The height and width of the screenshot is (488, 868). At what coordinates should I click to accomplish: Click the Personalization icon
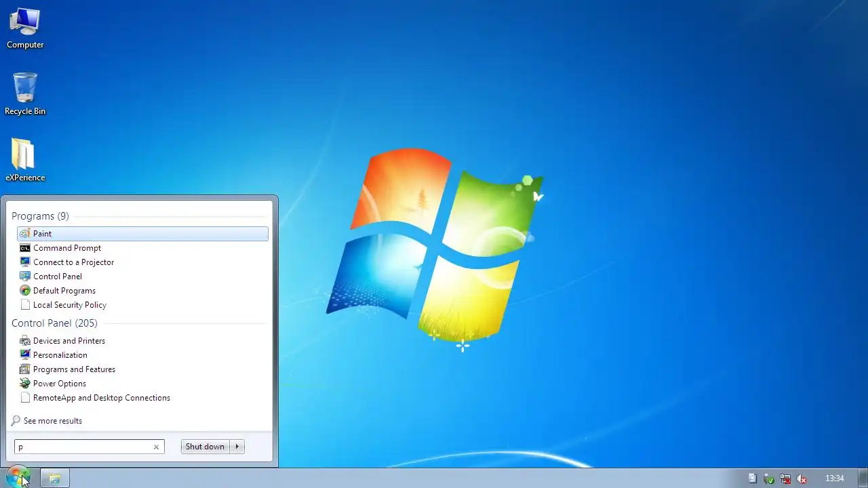[25, 355]
